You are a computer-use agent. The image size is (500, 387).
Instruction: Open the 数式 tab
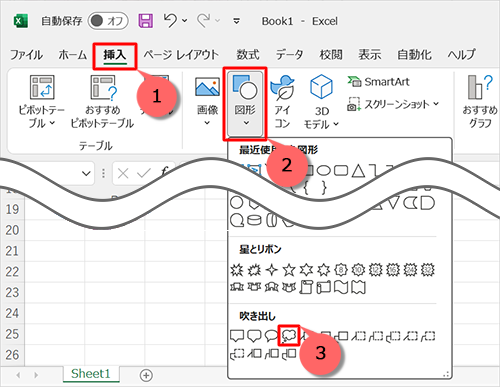tap(248, 55)
